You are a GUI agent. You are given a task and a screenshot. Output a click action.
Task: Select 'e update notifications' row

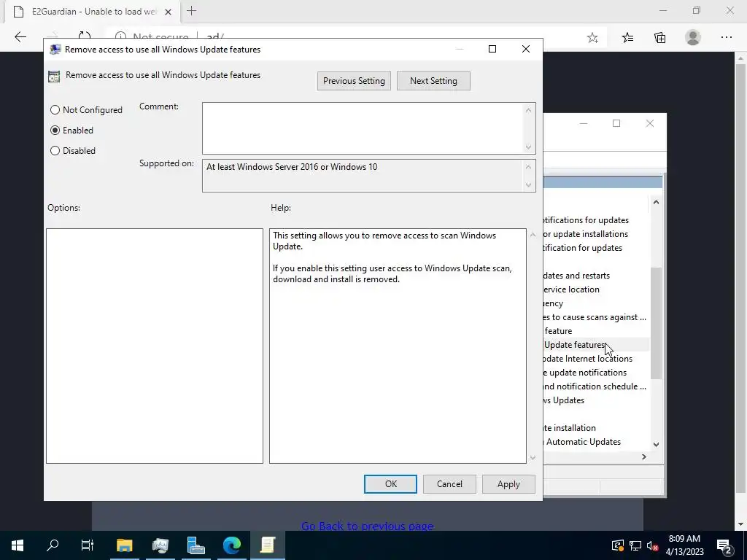(596, 373)
